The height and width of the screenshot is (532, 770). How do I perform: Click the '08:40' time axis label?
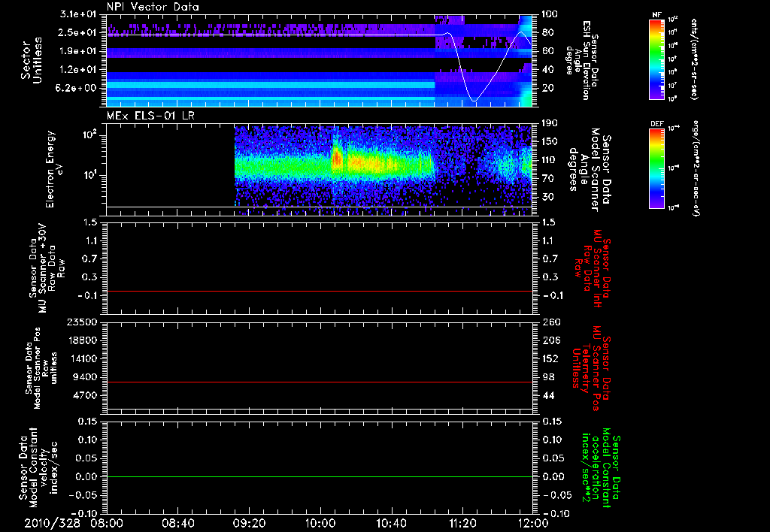177,523
